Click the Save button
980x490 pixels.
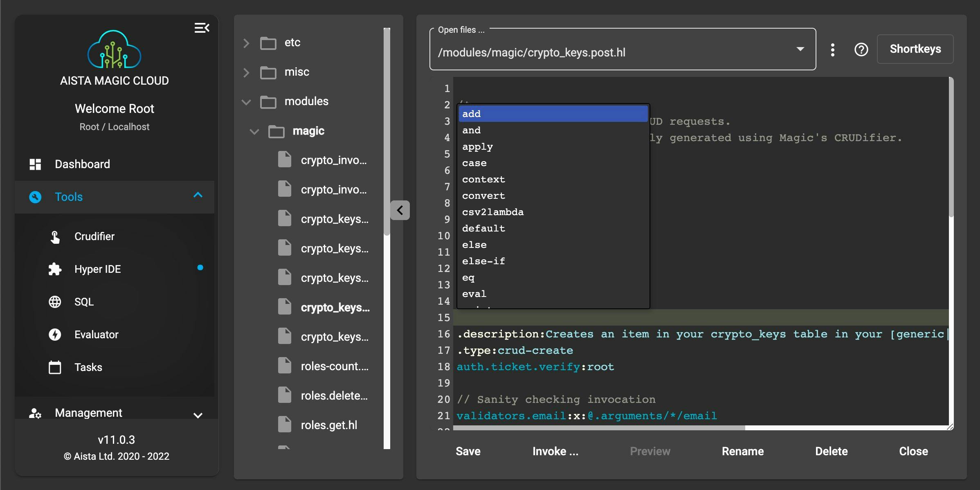pos(468,451)
